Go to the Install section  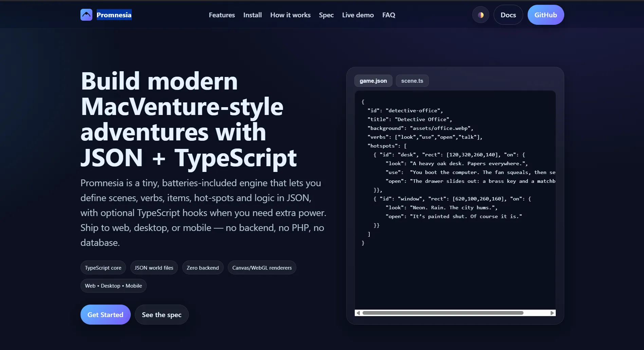point(252,15)
